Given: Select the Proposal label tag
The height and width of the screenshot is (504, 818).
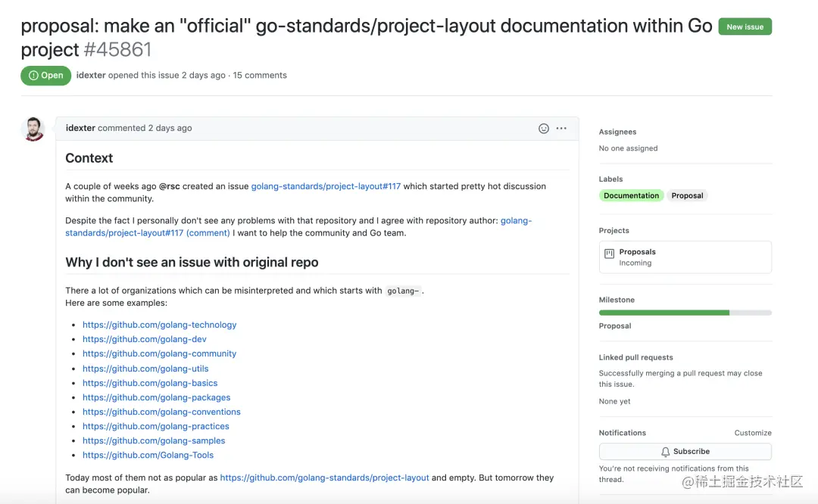Looking at the screenshot, I should [688, 195].
